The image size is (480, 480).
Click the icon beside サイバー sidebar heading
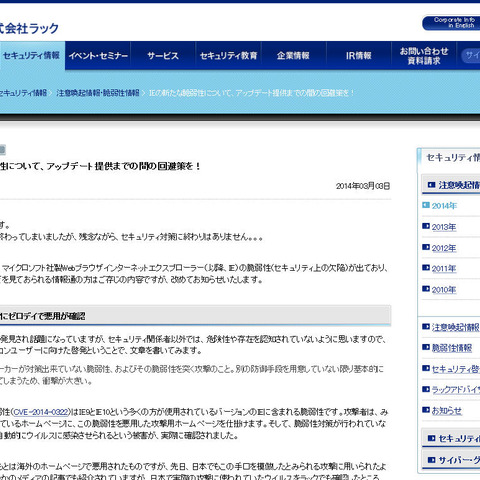(431, 460)
